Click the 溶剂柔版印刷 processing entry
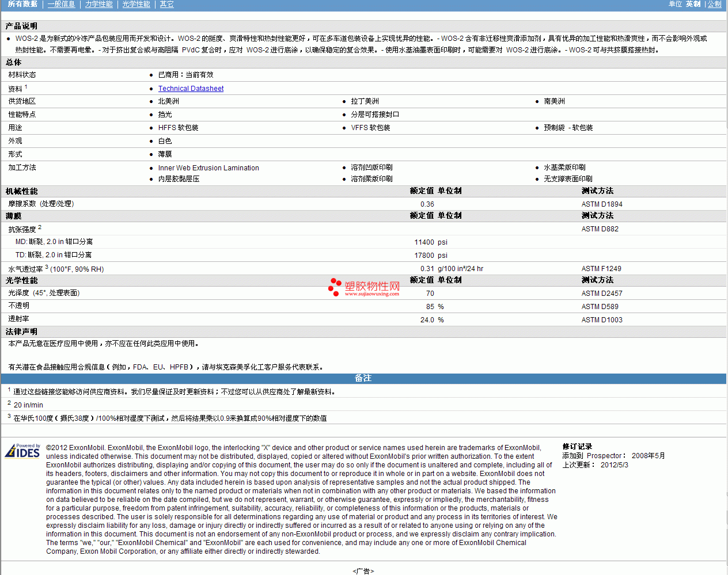Image resolution: width=728 pixels, height=575 pixels. point(371,179)
